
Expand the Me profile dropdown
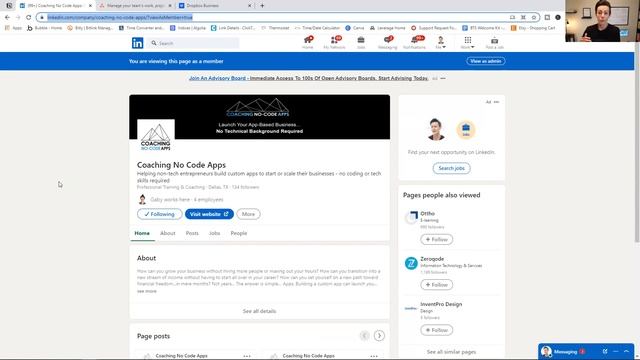(x=440, y=42)
